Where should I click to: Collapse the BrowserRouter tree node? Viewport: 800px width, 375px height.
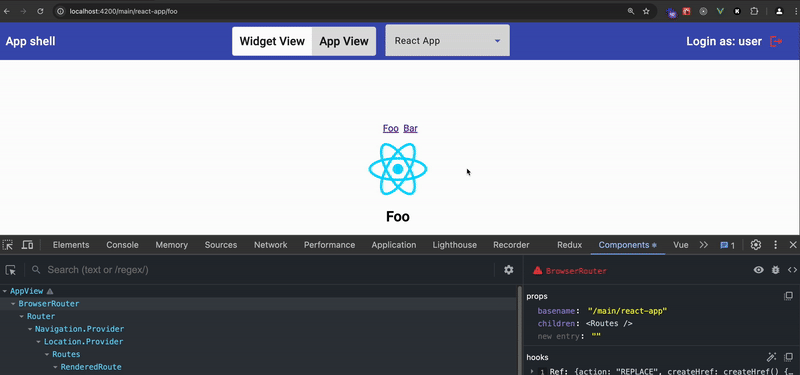coord(13,304)
